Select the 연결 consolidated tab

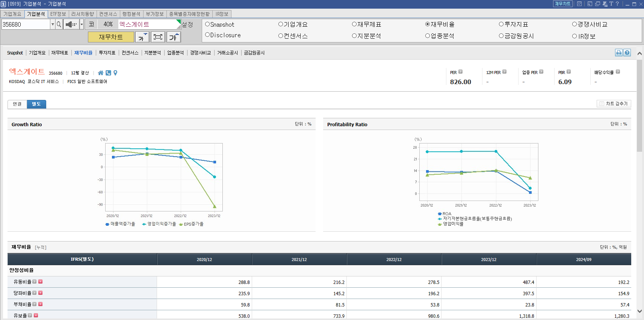[x=17, y=104]
